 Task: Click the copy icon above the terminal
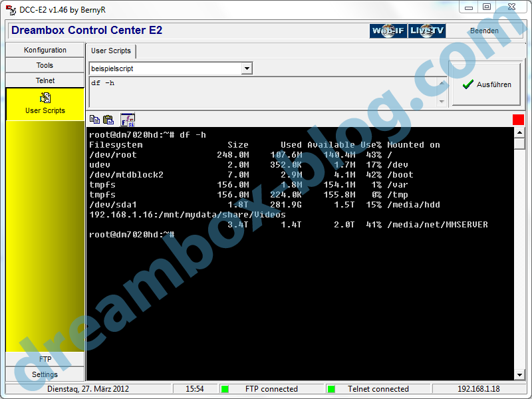[94, 120]
